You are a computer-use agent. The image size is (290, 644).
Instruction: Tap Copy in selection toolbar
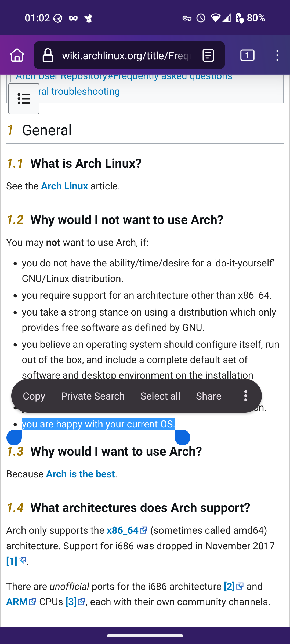(34, 396)
